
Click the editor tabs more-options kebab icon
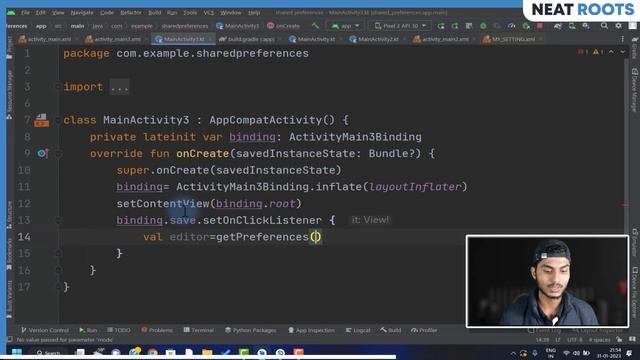coord(622,39)
